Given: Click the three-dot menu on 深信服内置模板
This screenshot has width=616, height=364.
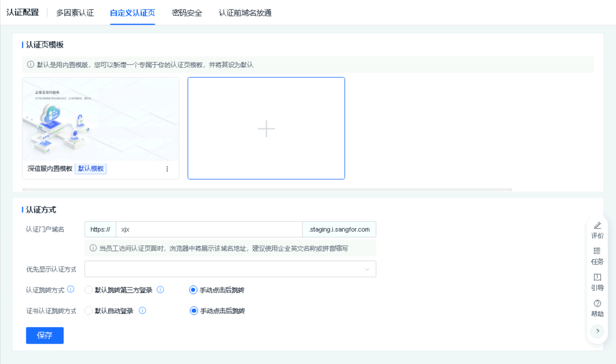Looking at the screenshot, I should [x=167, y=169].
